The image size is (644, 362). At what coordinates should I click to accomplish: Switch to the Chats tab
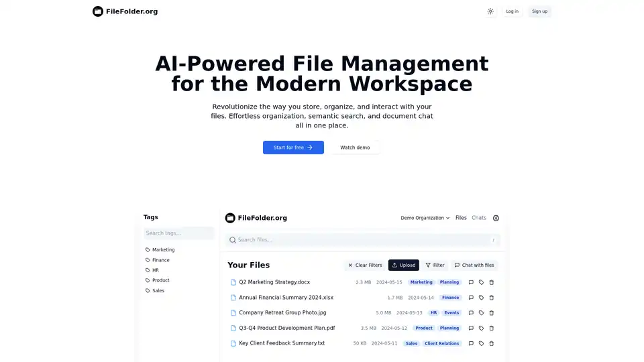click(479, 218)
